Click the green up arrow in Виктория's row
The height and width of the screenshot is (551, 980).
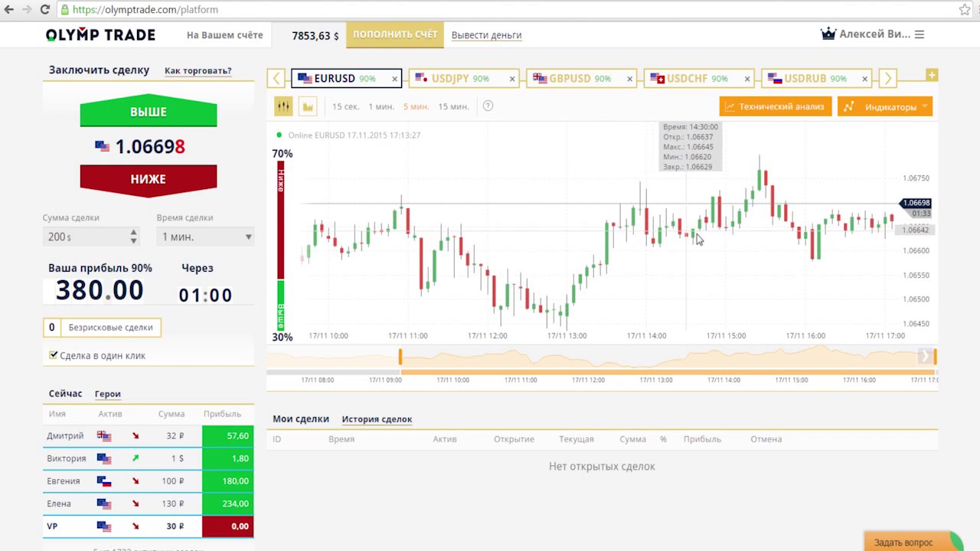tap(136, 458)
